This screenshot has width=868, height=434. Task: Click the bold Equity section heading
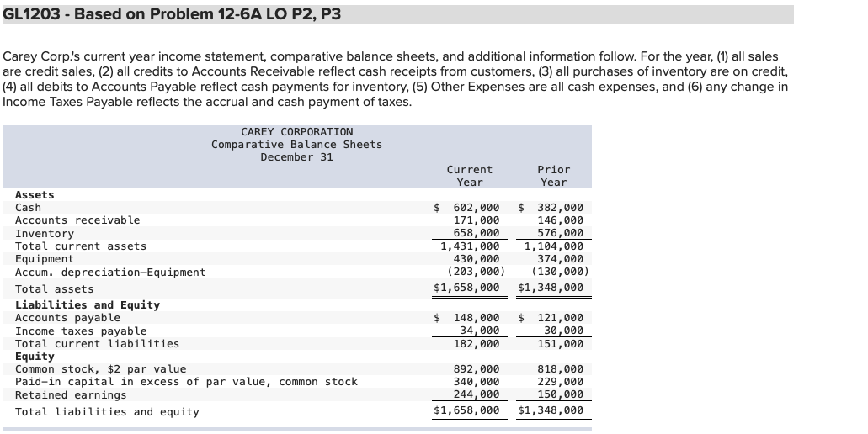(x=35, y=356)
